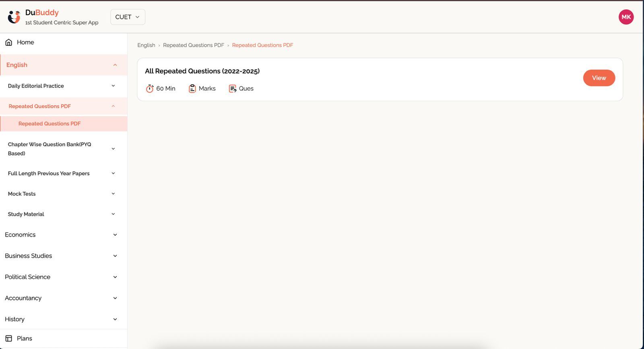Open the CUET exam dropdown
Screen dimensions: 644x349
(128, 17)
